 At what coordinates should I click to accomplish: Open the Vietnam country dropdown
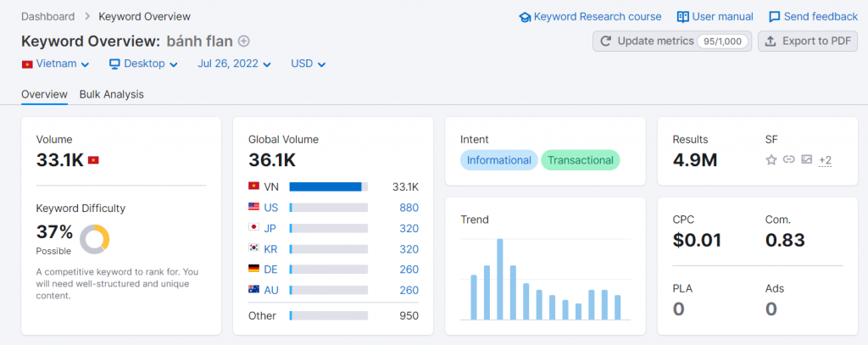55,64
